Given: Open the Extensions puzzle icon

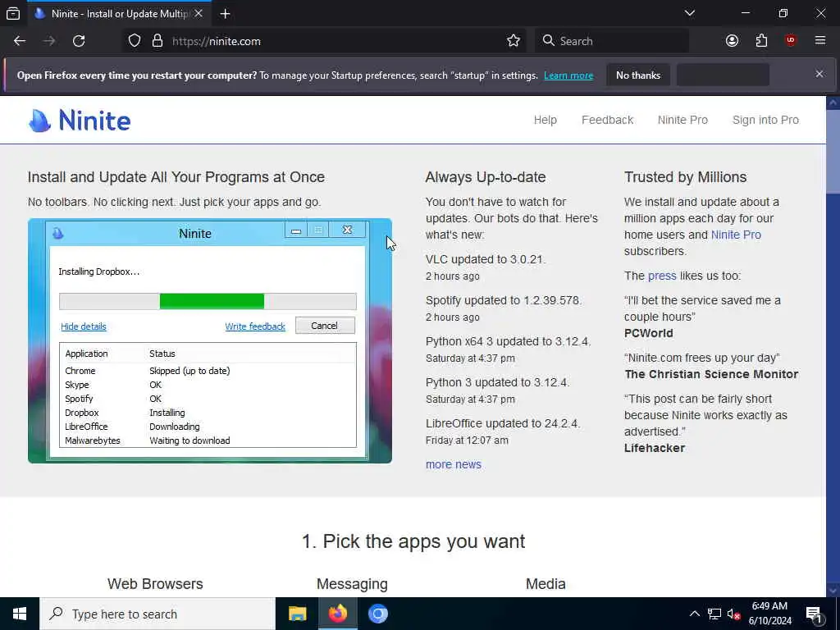Looking at the screenshot, I should [x=761, y=41].
